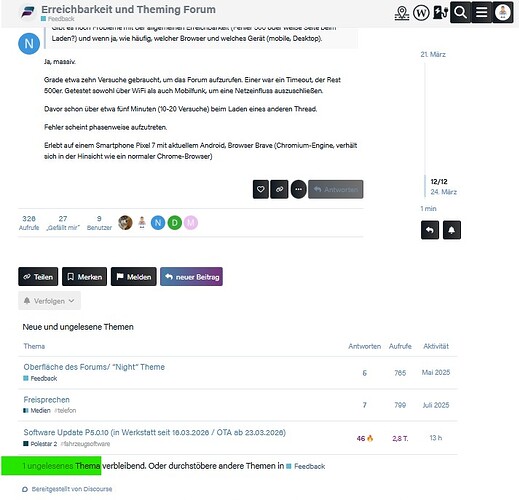
Task: Open the charging station icon link
Action: pyautogui.click(x=440, y=13)
